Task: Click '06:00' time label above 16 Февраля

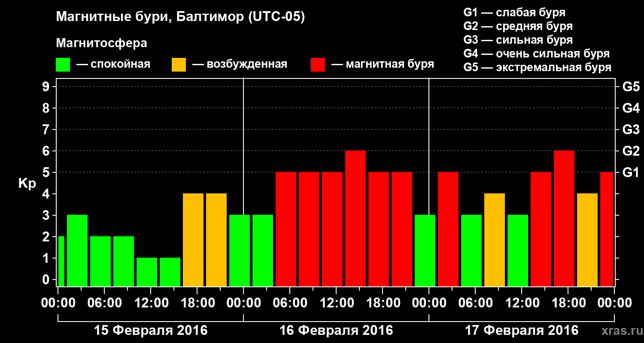Action: (x=290, y=303)
